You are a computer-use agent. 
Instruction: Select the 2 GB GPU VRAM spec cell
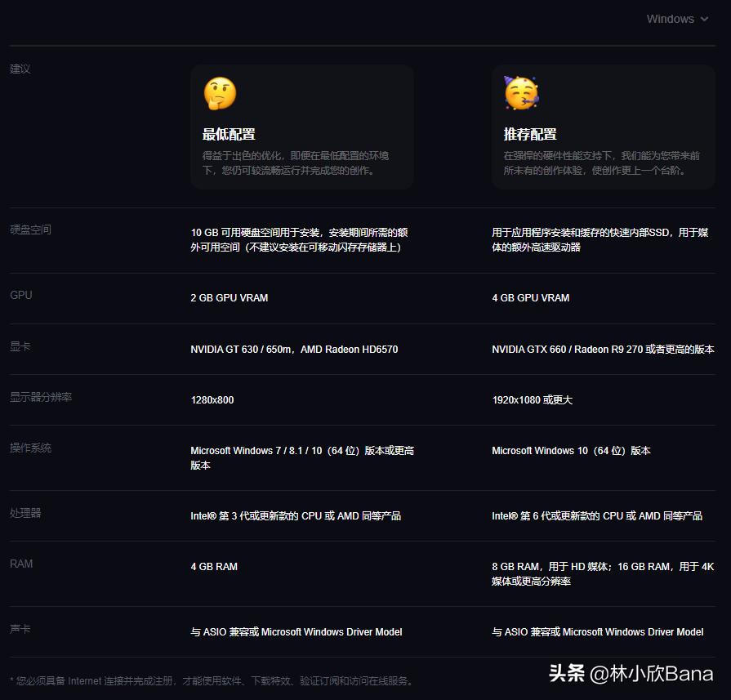point(229,298)
